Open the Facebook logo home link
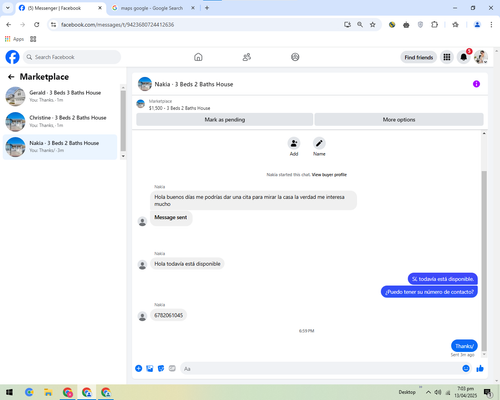 [x=12, y=57]
